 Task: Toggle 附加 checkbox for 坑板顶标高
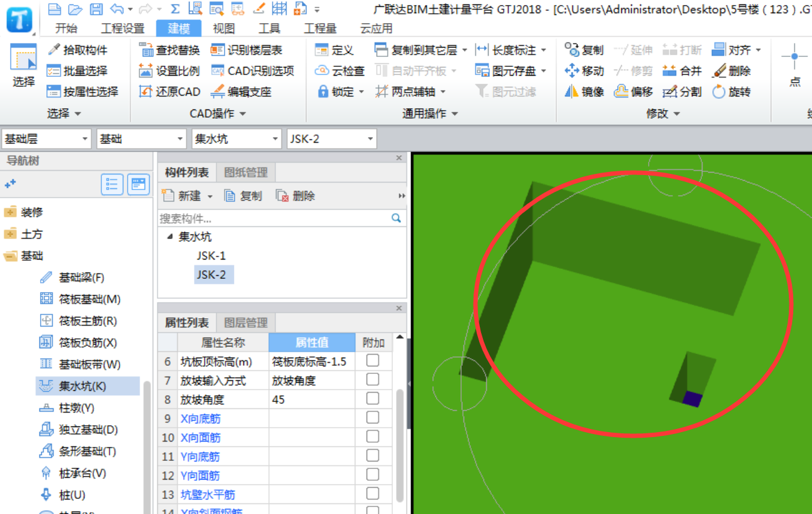[373, 360]
